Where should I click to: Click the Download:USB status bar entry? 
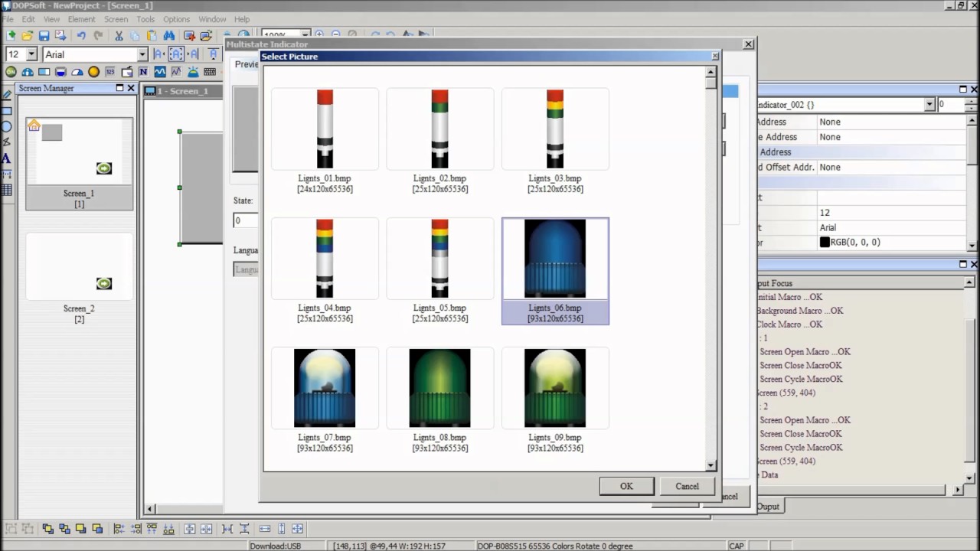[275, 546]
